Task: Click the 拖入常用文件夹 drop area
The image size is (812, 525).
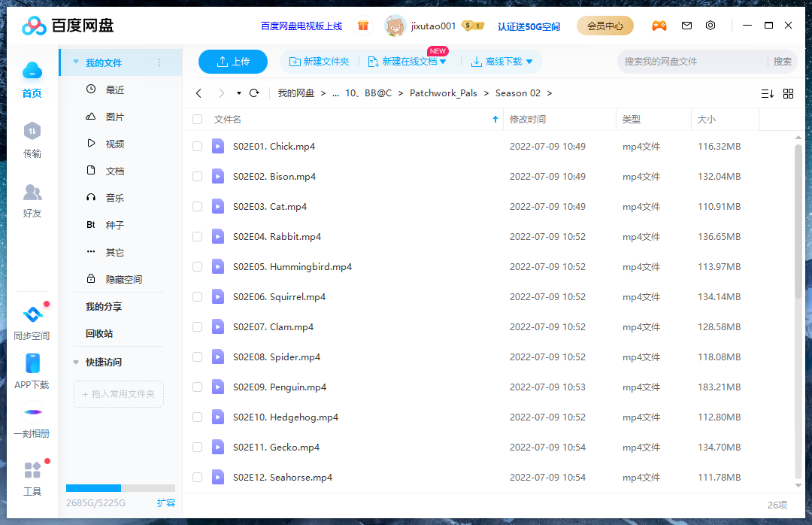Action: 119,394
